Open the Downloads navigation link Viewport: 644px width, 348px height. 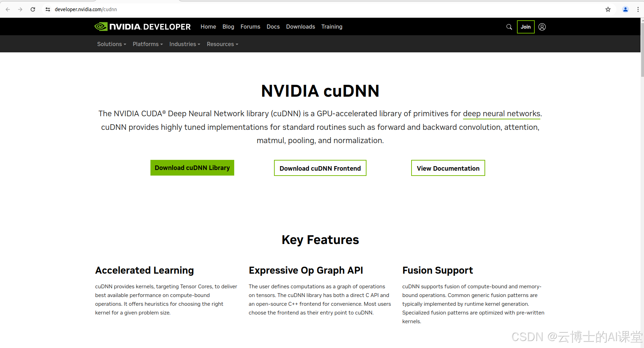[x=301, y=27]
